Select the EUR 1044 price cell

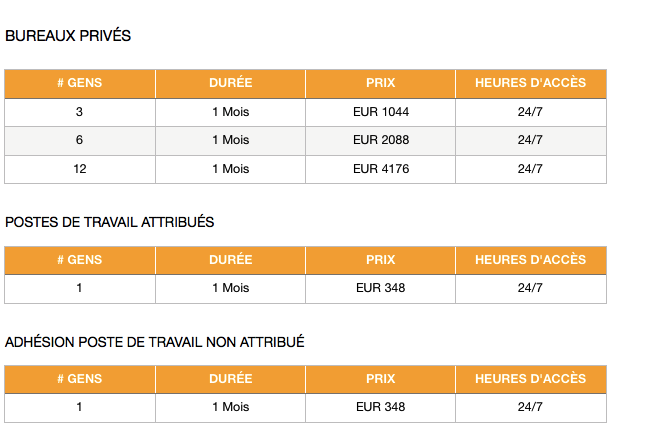(x=380, y=112)
